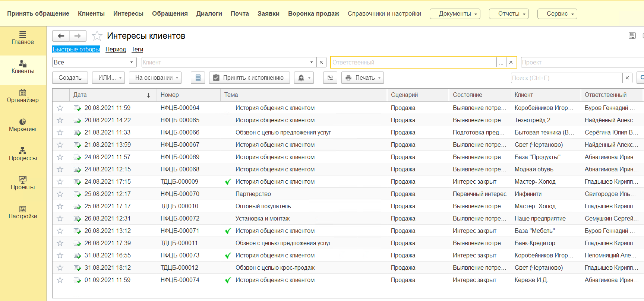This screenshot has height=301, width=644.
Task: Click the back navigation arrow
Action: pyautogui.click(x=61, y=36)
